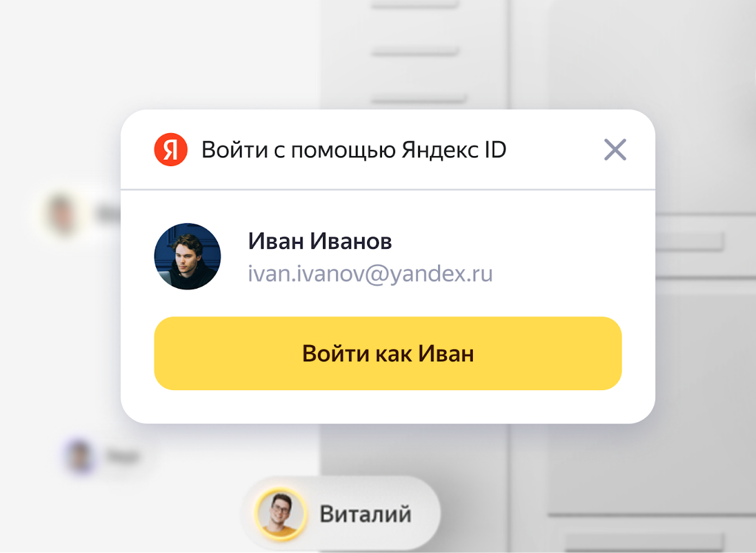
Task: Click the small blurred purple avatar chip
Action: (x=80, y=456)
